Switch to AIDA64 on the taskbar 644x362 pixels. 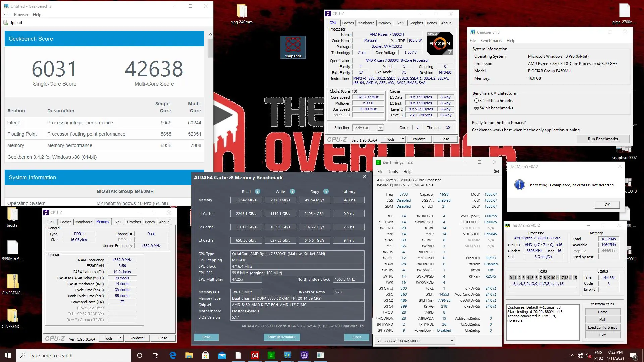tap(255, 355)
